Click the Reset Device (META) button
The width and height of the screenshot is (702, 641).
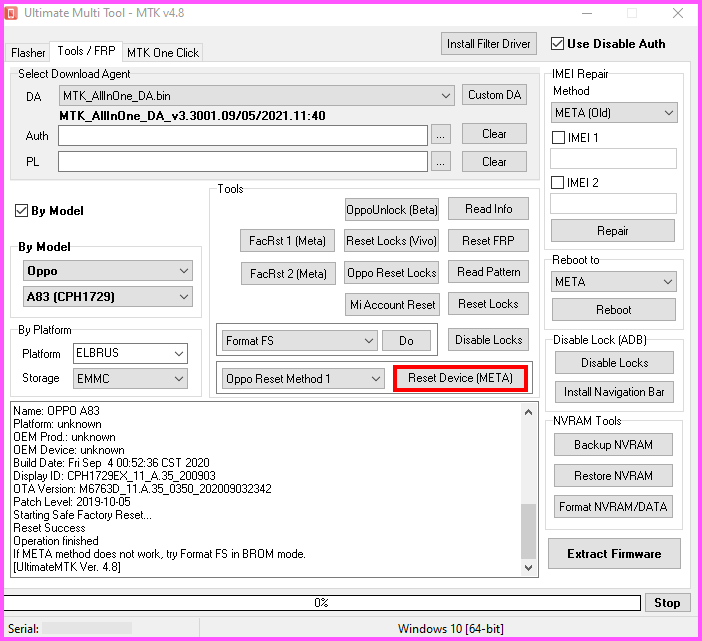click(460, 378)
